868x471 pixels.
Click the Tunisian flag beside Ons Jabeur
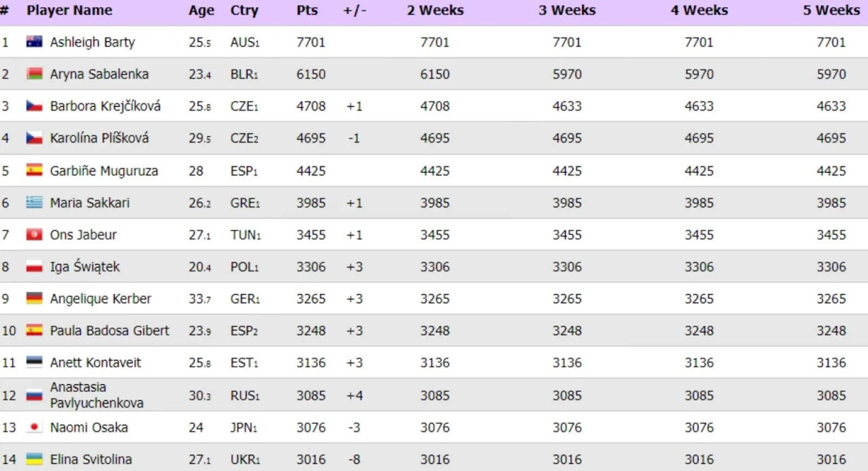(x=34, y=234)
